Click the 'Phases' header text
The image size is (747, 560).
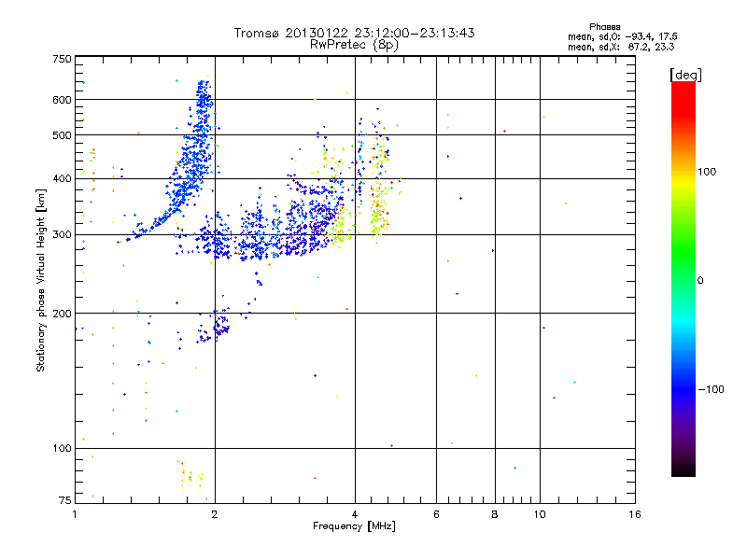pyautogui.click(x=604, y=27)
